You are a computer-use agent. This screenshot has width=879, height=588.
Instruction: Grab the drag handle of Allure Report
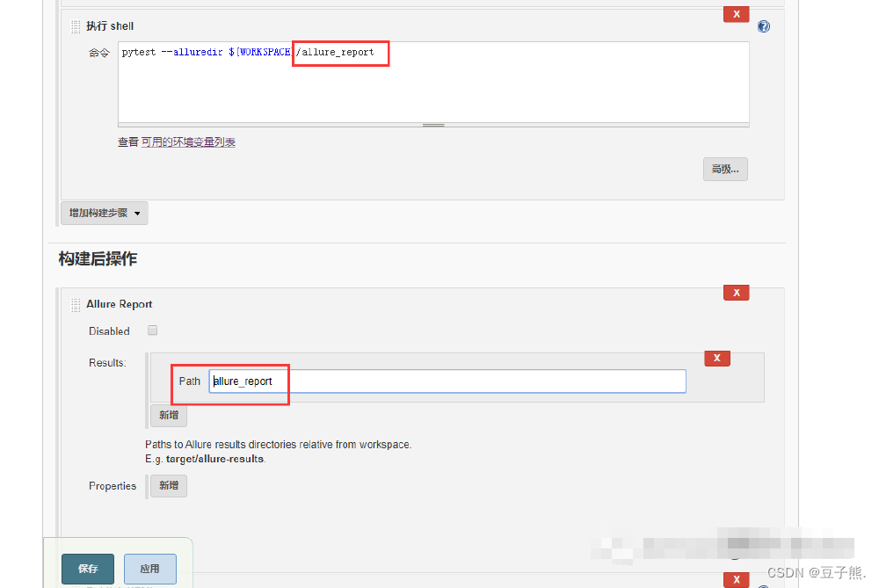76,304
